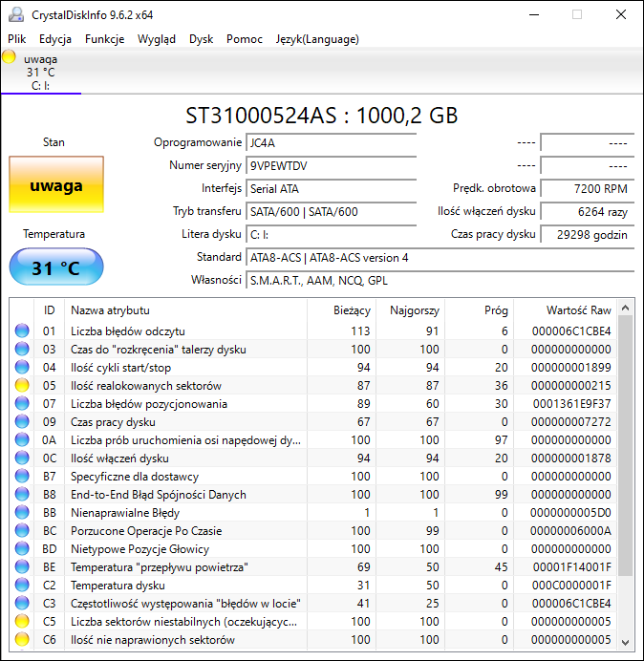This screenshot has width=644, height=661.
Task: Open the Plik menu
Action: tap(17, 39)
